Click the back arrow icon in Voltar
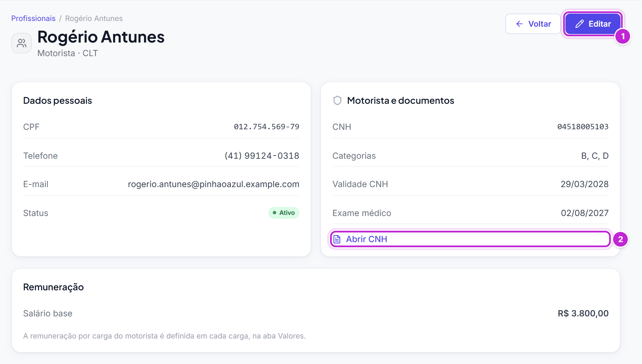This screenshot has width=642, height=364. (519, 24)
